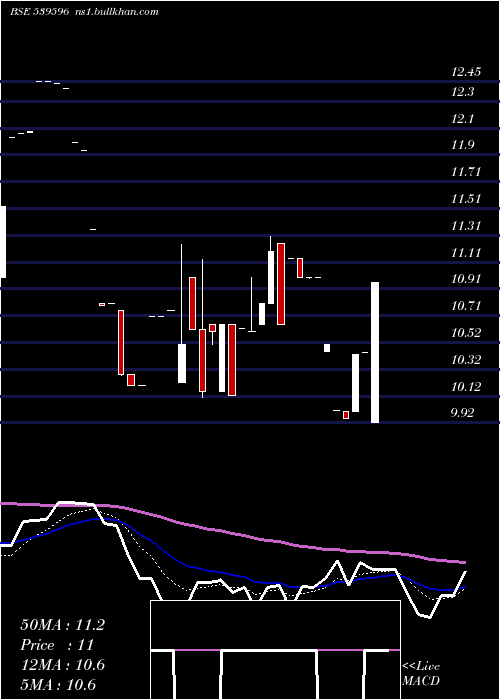This screenshot has width=500, height=700.
Task: Select the 10.32 price axis label
Action: click(466, 359)
